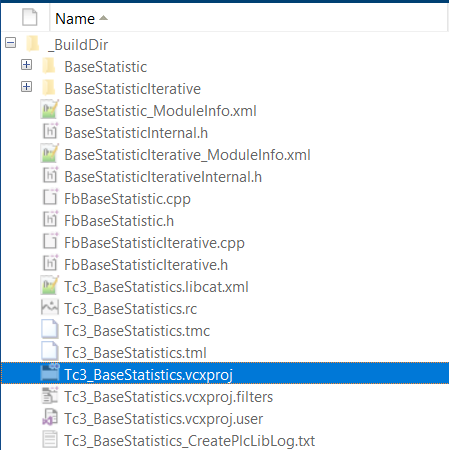The image size is (449, 450).
Task: Click the Tc3_BaseStatistics.vcxproj.user file icon
Action: (50, 417)
